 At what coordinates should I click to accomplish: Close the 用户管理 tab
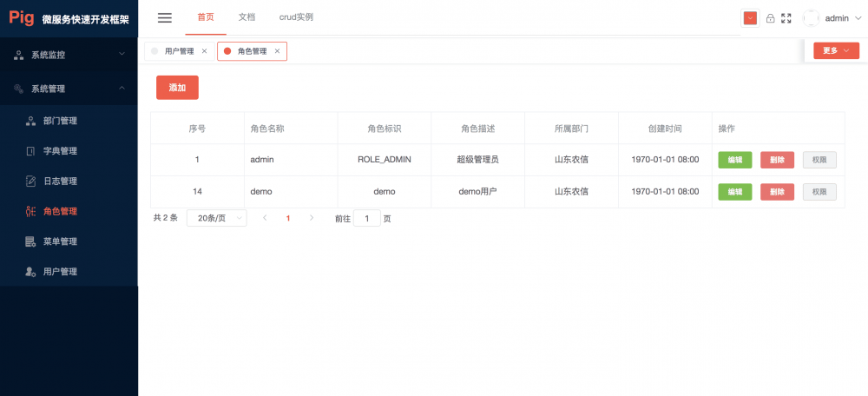[x=204, y=51]
